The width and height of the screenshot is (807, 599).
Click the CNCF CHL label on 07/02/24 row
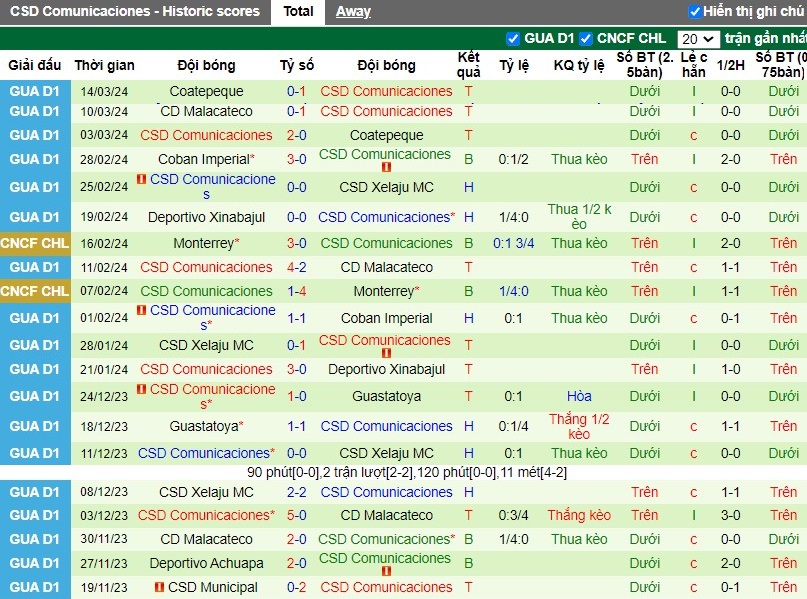(35, 291)
